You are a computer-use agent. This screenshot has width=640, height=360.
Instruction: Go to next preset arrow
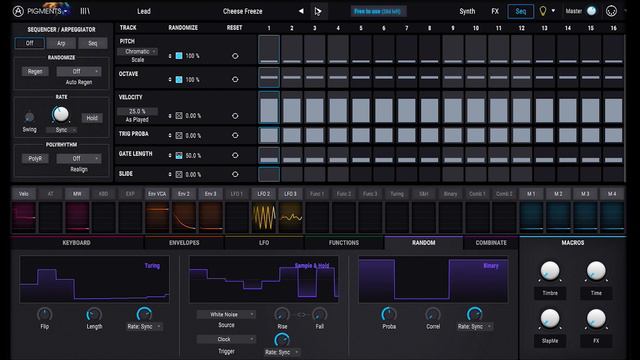pos(318,11)
